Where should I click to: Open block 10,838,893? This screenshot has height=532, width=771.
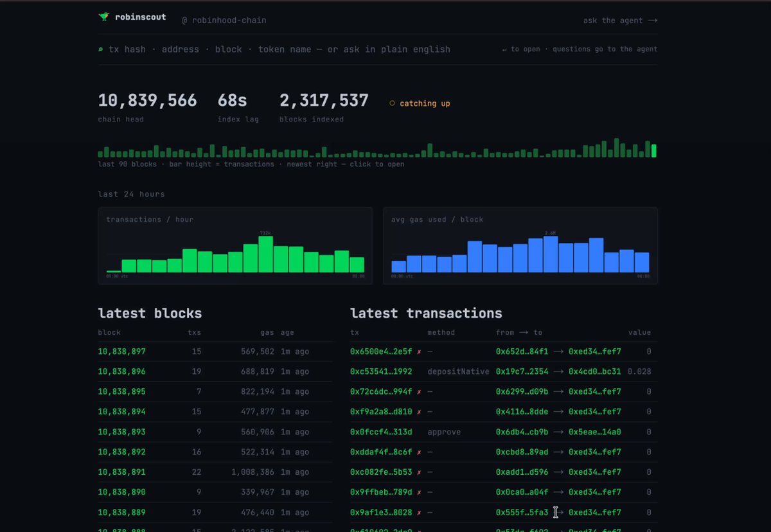point(122,432)
